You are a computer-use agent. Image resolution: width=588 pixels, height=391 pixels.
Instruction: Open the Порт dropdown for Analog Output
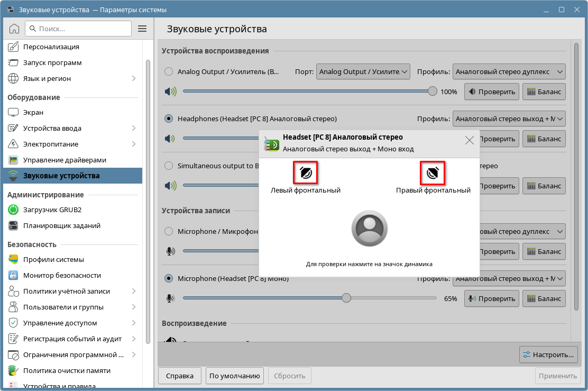(363, 71)
